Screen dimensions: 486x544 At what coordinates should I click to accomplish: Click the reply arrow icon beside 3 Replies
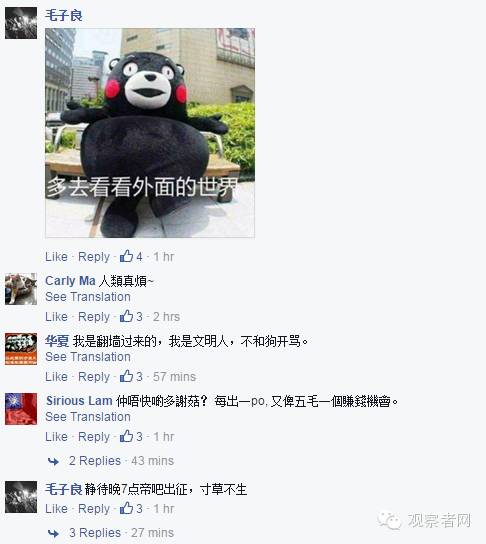[x=53, y=533]
